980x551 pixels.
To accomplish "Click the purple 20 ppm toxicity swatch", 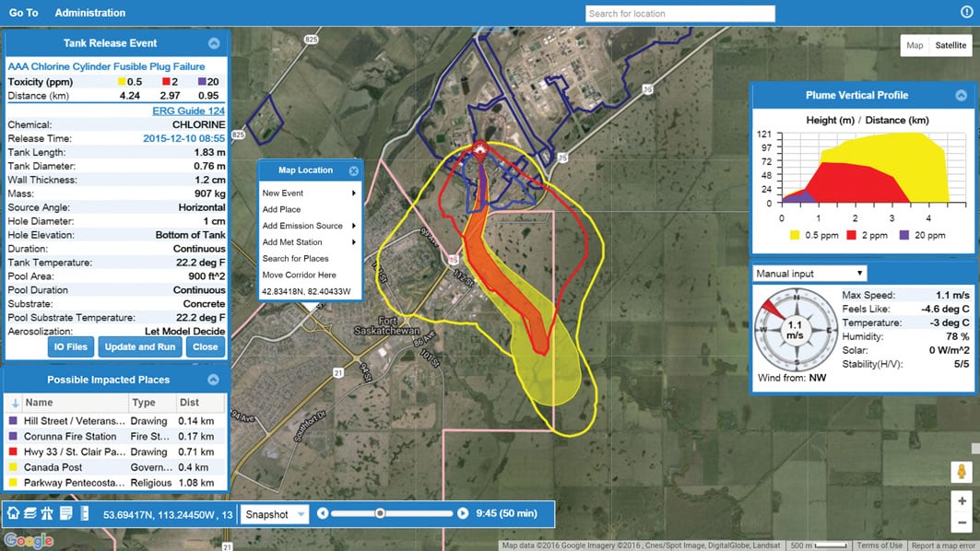I will click(x=202, y=82).
